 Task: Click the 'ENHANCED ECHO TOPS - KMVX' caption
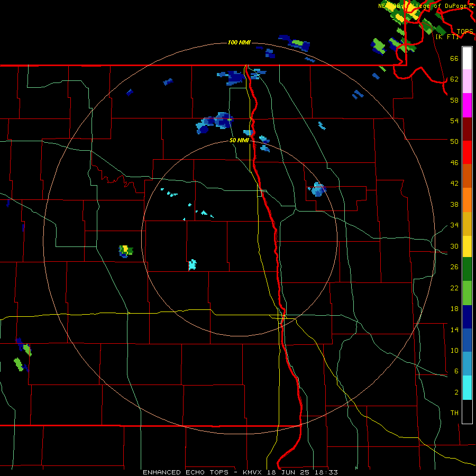coord(202,472)
